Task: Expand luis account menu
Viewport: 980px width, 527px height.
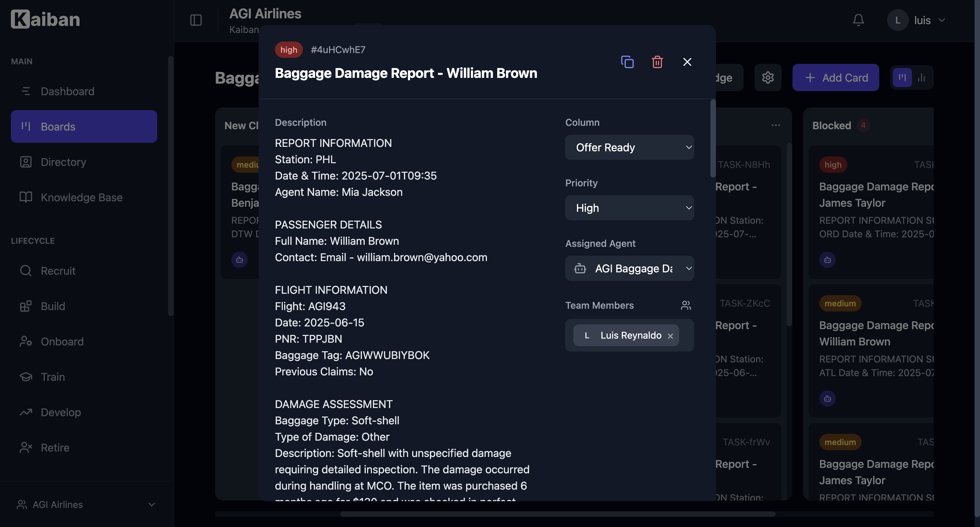Action: (x=942, y=20)
